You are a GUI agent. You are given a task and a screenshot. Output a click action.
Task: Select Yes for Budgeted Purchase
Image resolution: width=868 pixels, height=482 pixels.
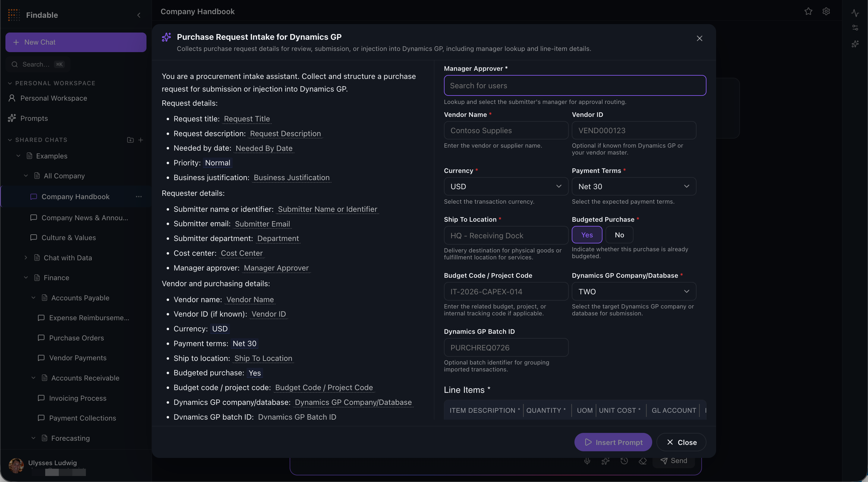[x=587, y=235]
